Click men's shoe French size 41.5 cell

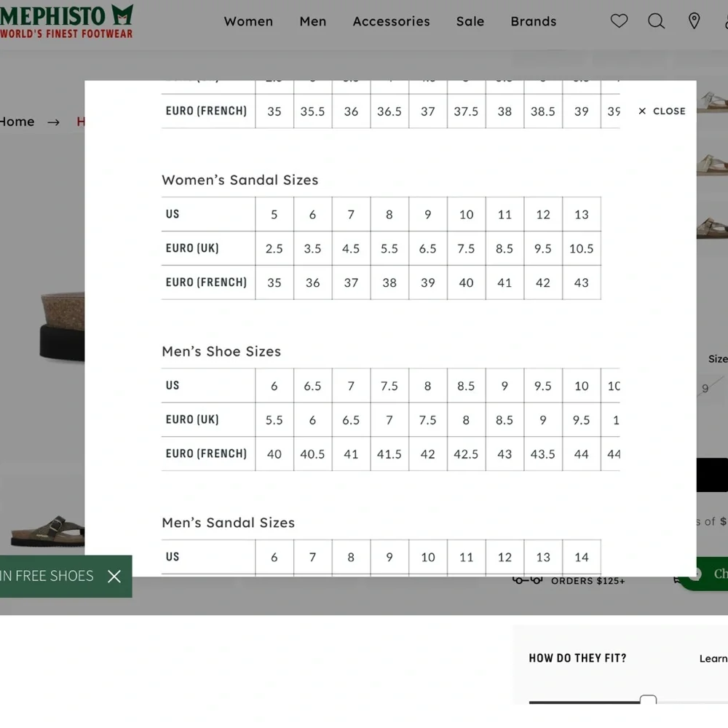pyautogui.click(x=389, y=454)
